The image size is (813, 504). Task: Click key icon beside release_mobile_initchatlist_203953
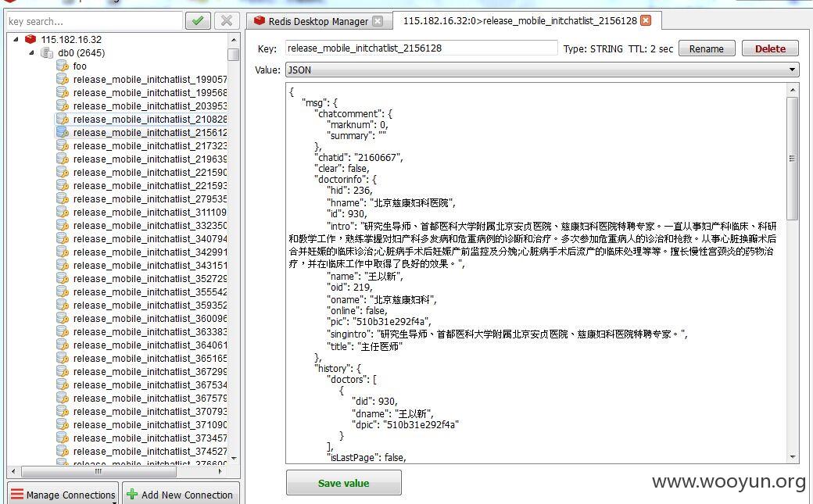point(63,105)
